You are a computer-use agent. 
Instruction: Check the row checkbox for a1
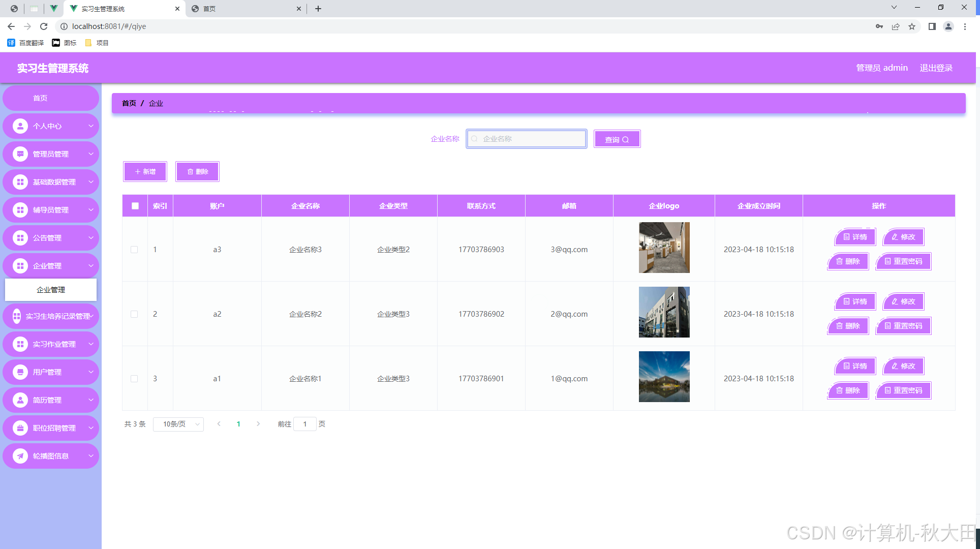(x=134, y=379)
